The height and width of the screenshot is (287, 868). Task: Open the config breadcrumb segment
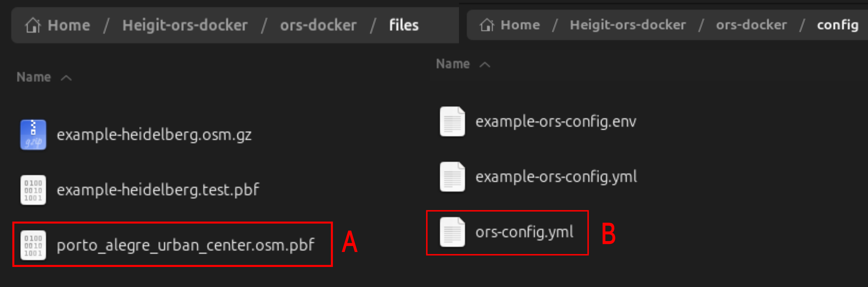pos(838,25)
